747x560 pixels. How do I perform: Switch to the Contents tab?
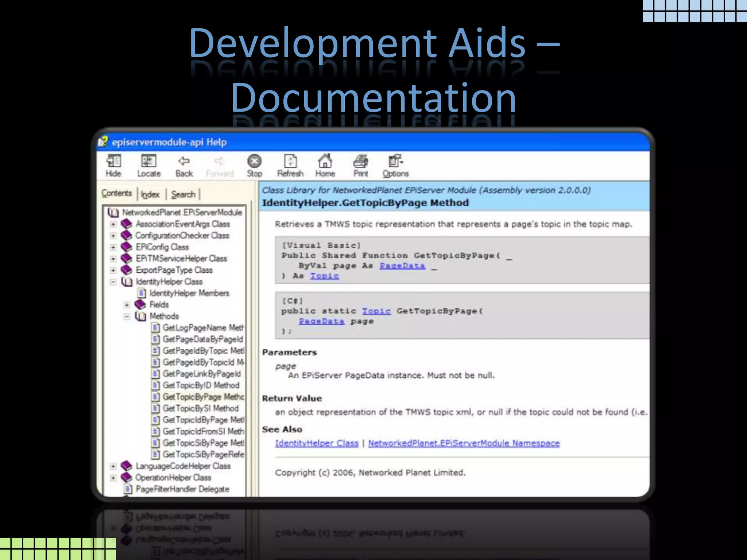[x=117, y=193]
